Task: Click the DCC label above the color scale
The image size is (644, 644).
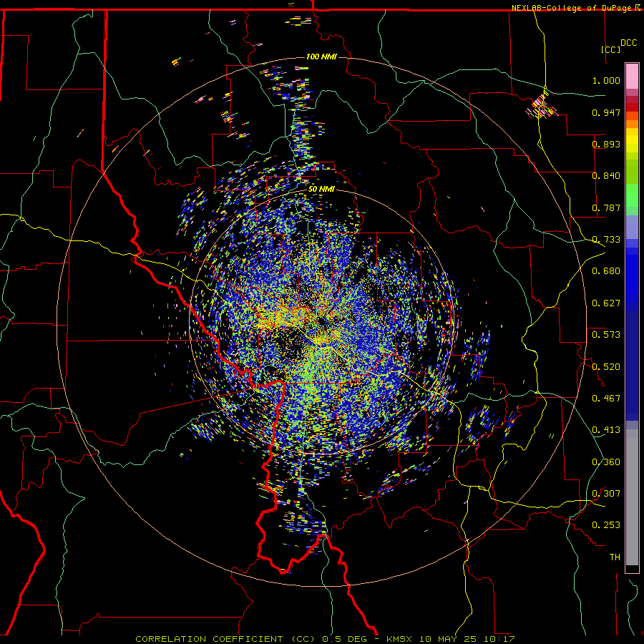Action: (x=628, y=43)
